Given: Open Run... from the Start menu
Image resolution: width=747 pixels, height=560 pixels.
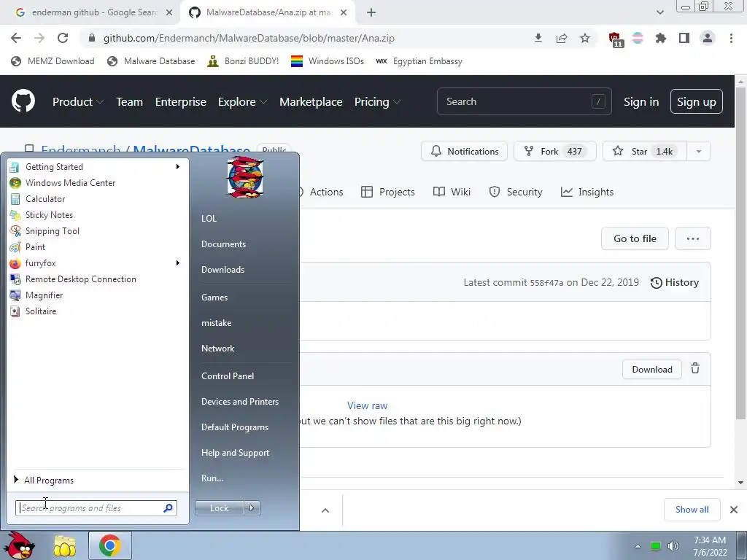Looking at the screenshot, I should [212, 478].
